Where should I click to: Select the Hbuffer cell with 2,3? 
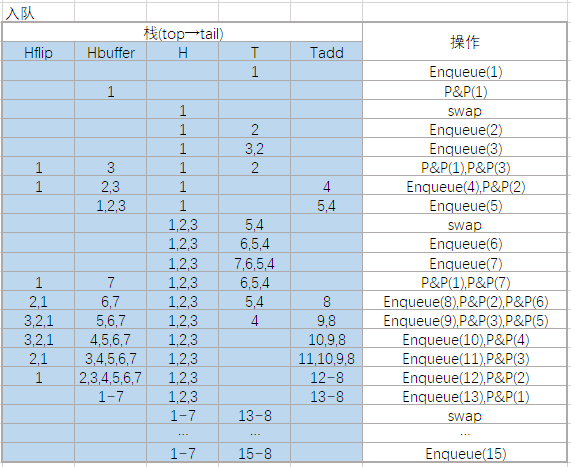(110, 186)
